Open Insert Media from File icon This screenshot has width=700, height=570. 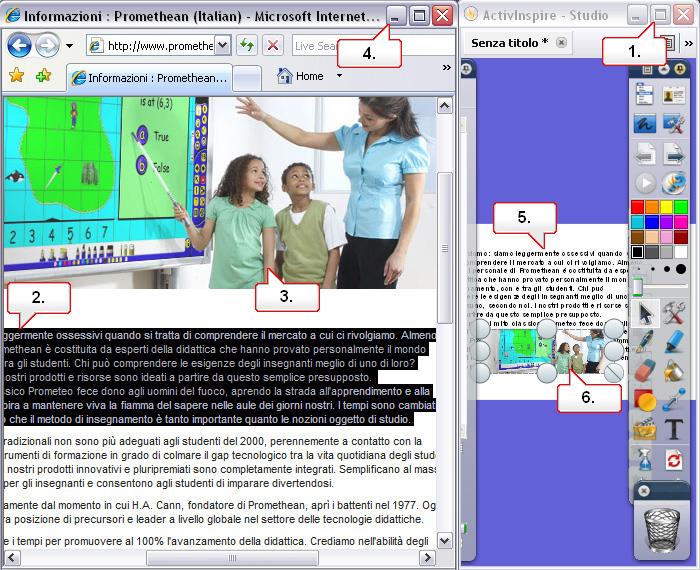644,429
